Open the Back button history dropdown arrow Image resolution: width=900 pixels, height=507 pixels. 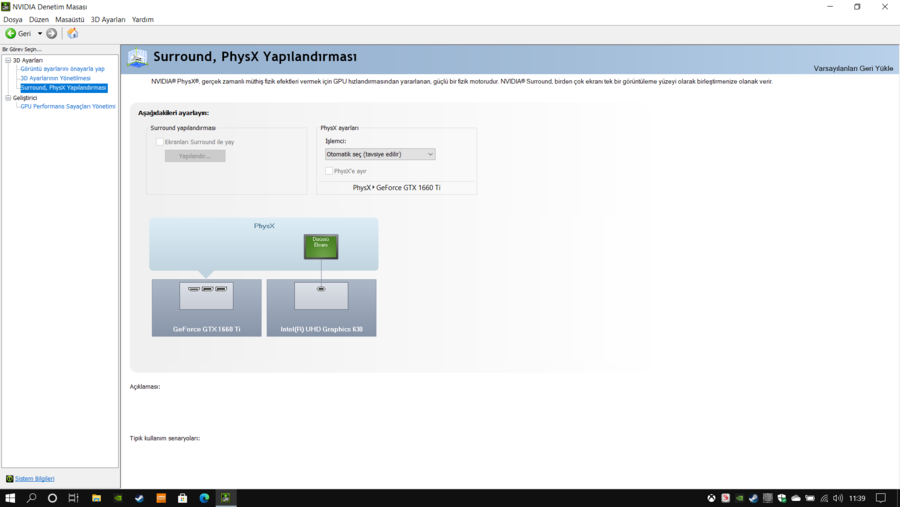click(40, 33)
